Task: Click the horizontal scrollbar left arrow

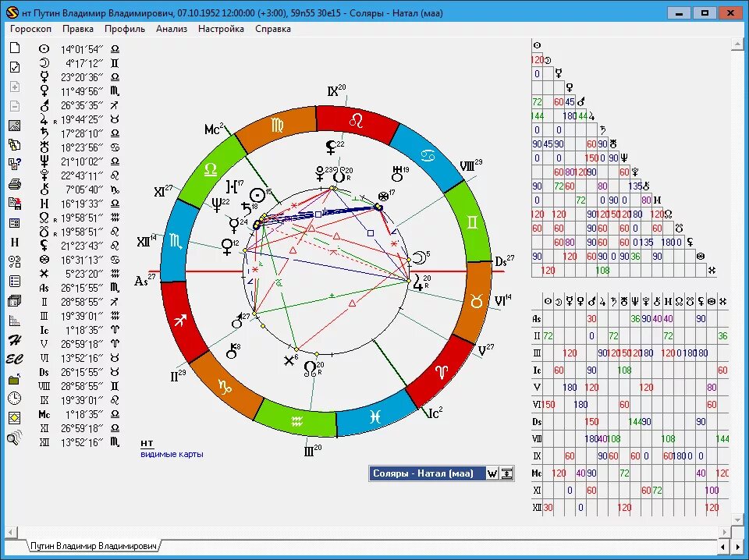Action: pyautogui.click(x=10, y=532)
